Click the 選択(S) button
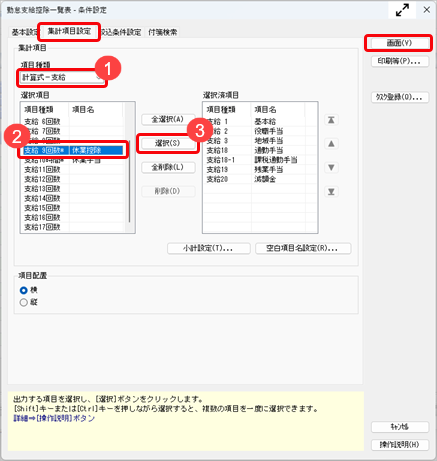Viewport: 437px width, 461px height. [168, 143]
